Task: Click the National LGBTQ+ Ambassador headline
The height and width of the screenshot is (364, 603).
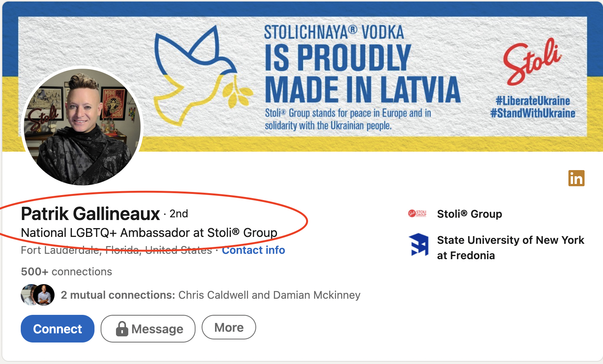Action: (149, 233)
